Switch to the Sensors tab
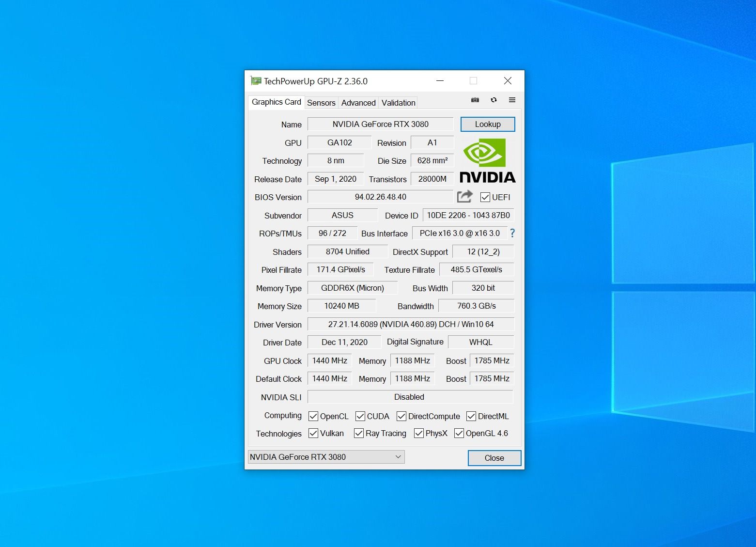756x547 pixels. click(x=321, y=103)
